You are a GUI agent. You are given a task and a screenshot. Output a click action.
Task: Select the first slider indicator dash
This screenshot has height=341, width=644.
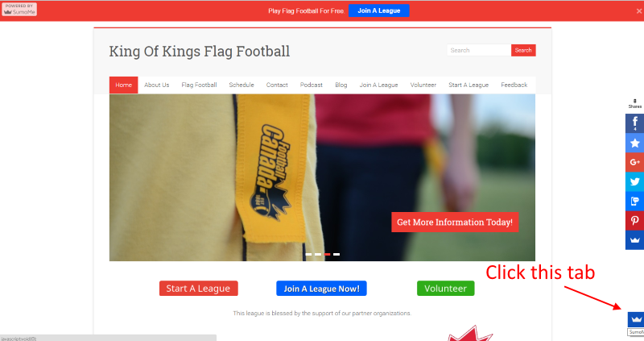[x=308, y=254]
